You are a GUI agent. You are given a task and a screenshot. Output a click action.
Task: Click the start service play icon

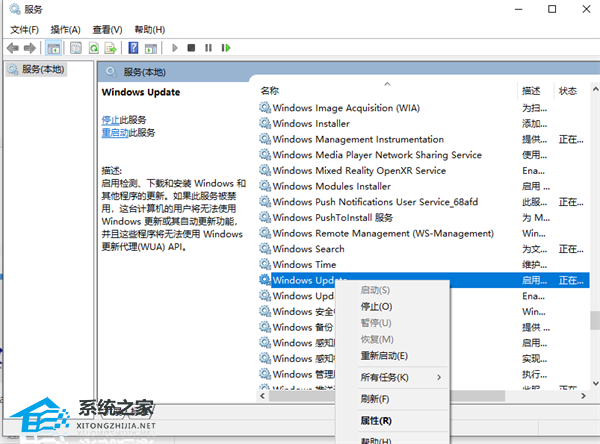pos(175,47)
